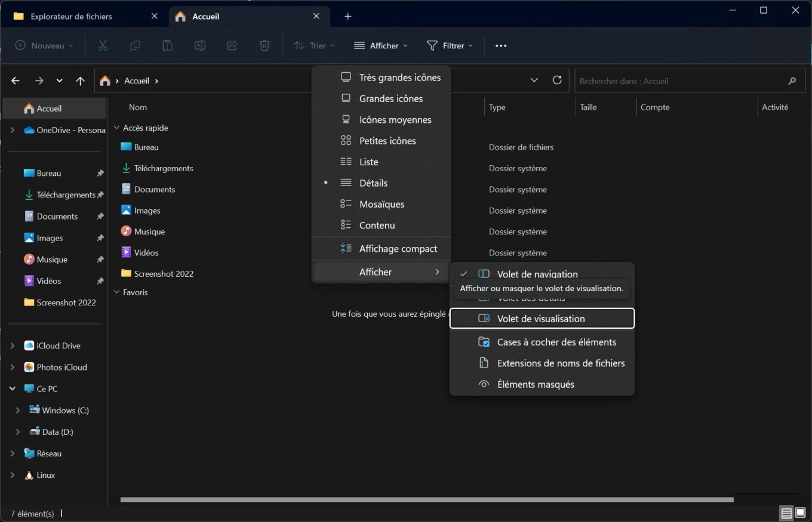Open the Nouveau dropdown
This screenshot has height=522, width=812.
(x=44, y=45)
